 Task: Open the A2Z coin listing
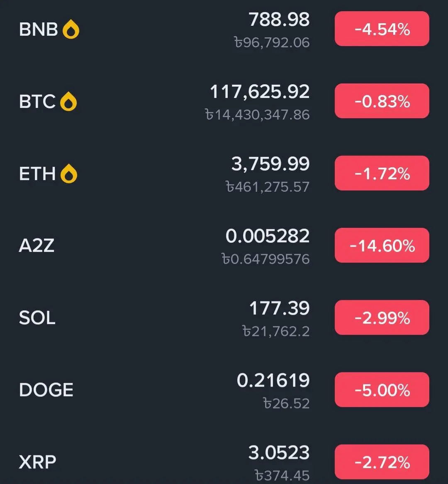[x=224, y=246]
